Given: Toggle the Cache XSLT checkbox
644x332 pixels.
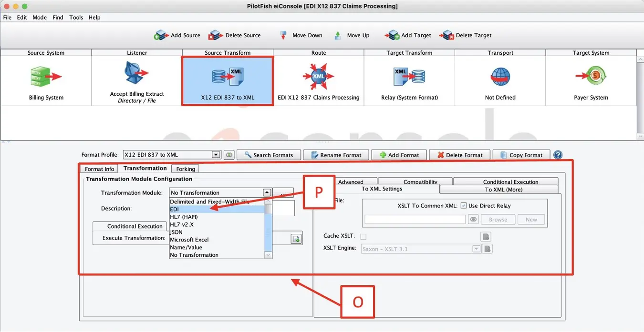Looking at the screenshot, I should click(364, 236).
